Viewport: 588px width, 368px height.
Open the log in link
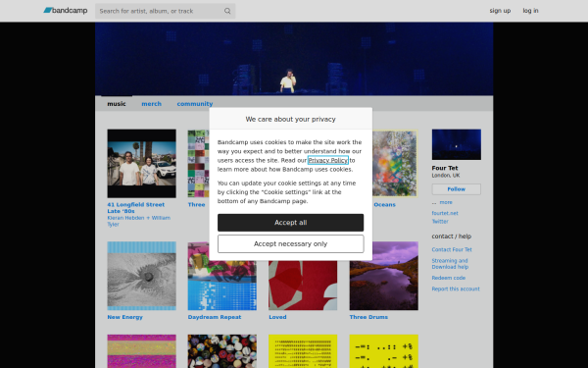(x=530, y=11)
